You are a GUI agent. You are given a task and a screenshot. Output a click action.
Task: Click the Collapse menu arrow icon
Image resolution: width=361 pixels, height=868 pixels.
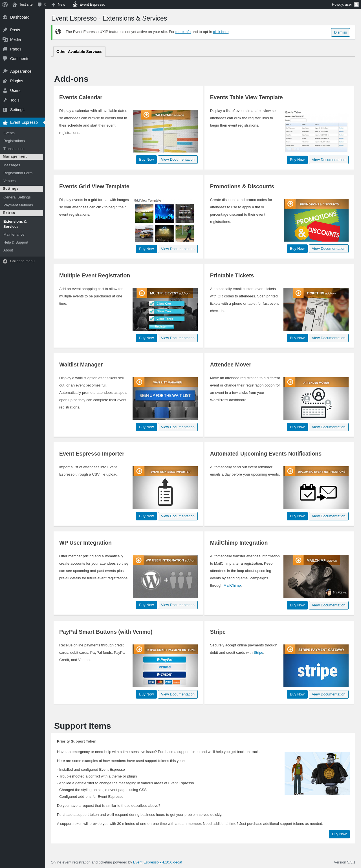[5, 261]
